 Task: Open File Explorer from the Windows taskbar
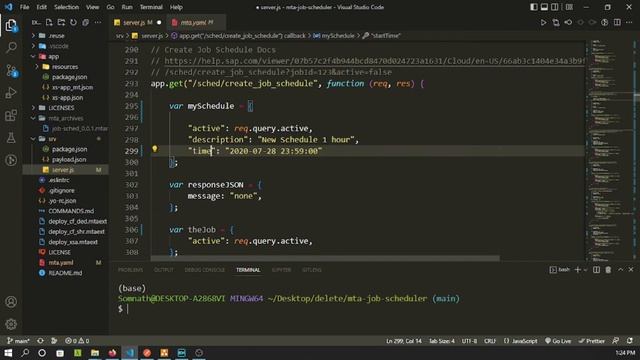click(x=95, y=353)
